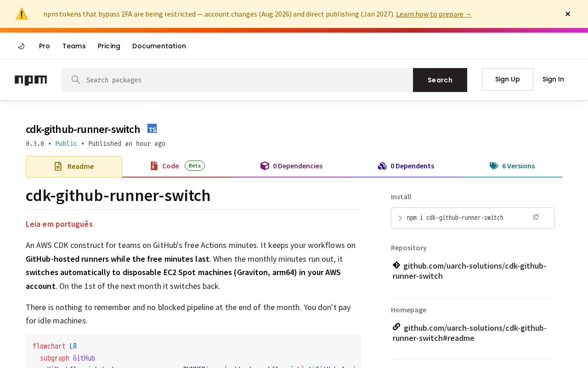Open the github.com repository link
Screen dimensions: 588x368
click(469, 271)
